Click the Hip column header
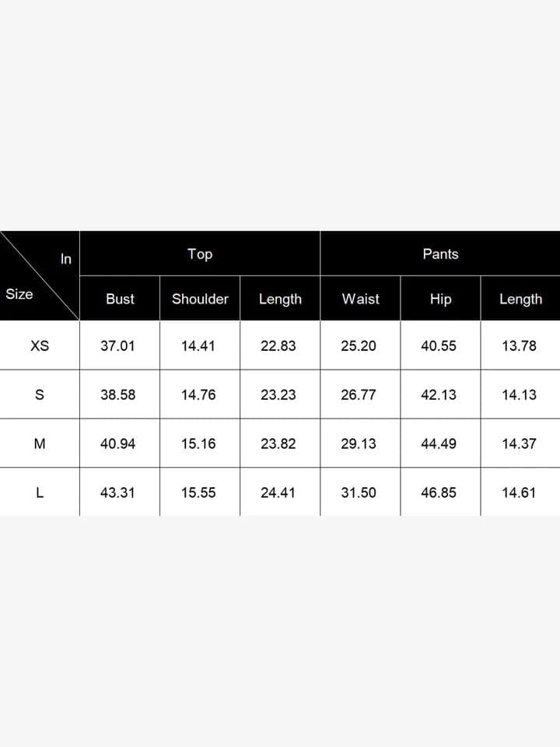560x747 pixels. click(x=440, y=299)
